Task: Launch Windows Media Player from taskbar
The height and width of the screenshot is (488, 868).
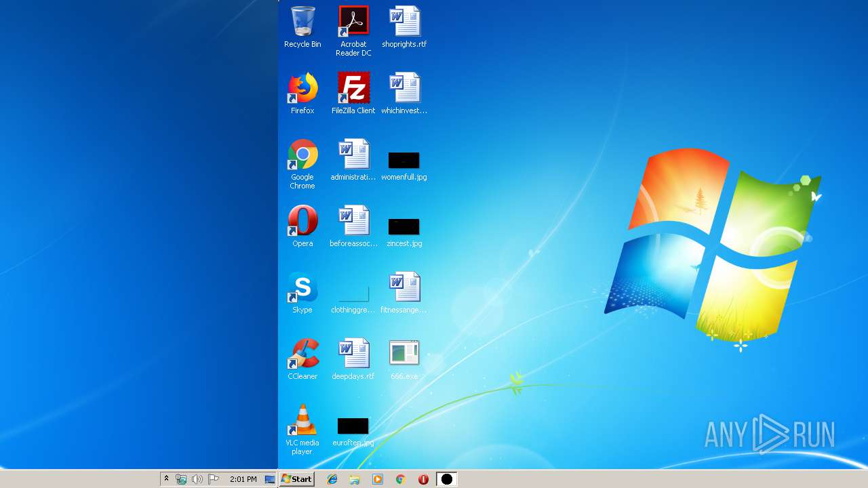Action: [x=378, y=479]
